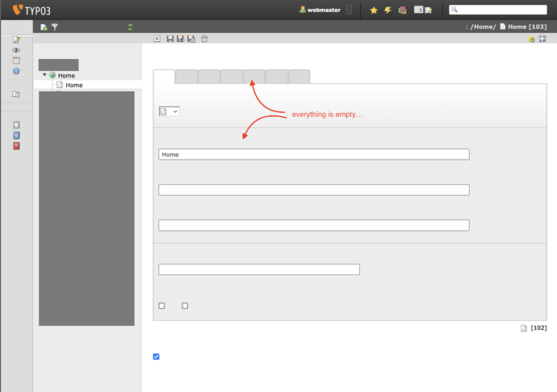
Task: Click the TYPO3 logo
Action: 31,10
